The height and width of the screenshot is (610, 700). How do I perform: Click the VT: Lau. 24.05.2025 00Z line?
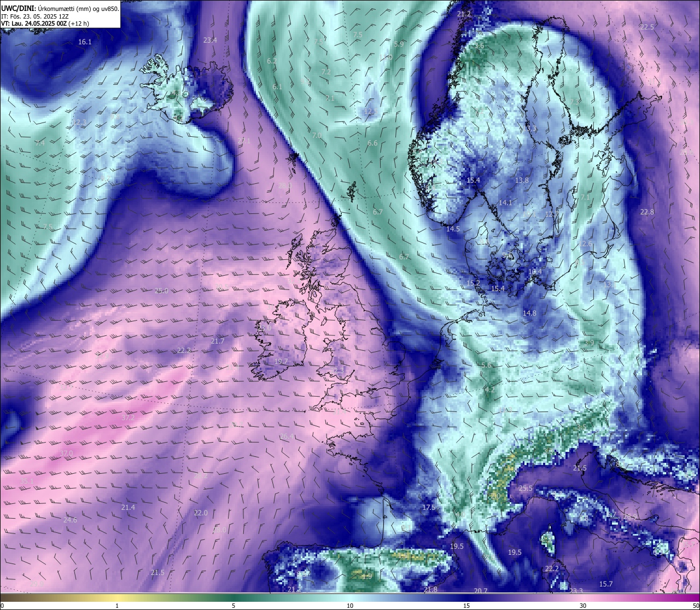(x=45, y=24)
